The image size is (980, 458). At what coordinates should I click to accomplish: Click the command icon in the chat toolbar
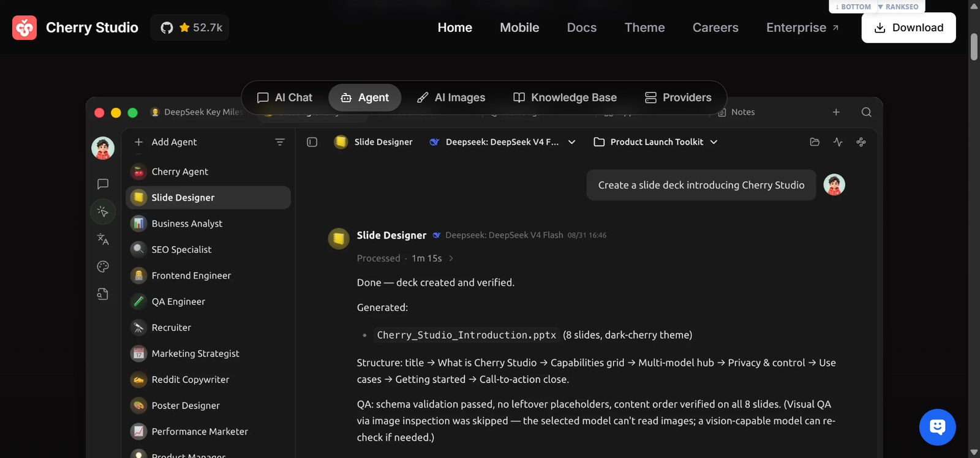[861, 142]
